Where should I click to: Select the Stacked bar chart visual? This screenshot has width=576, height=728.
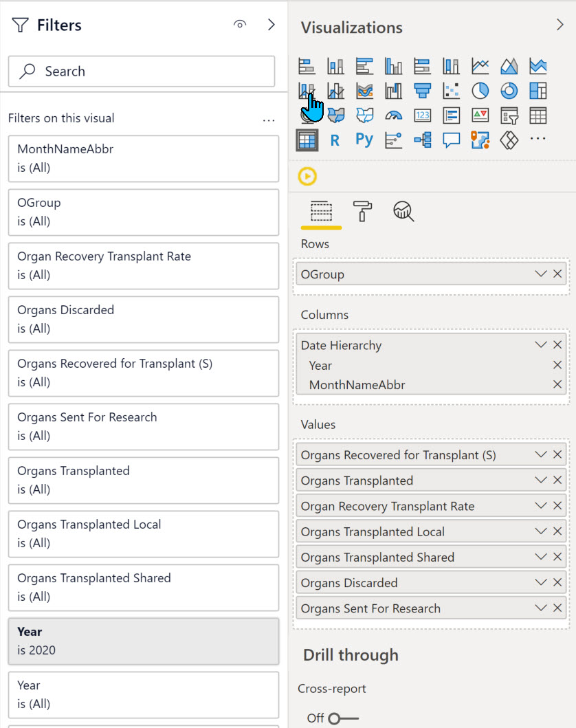click(307, 67)
